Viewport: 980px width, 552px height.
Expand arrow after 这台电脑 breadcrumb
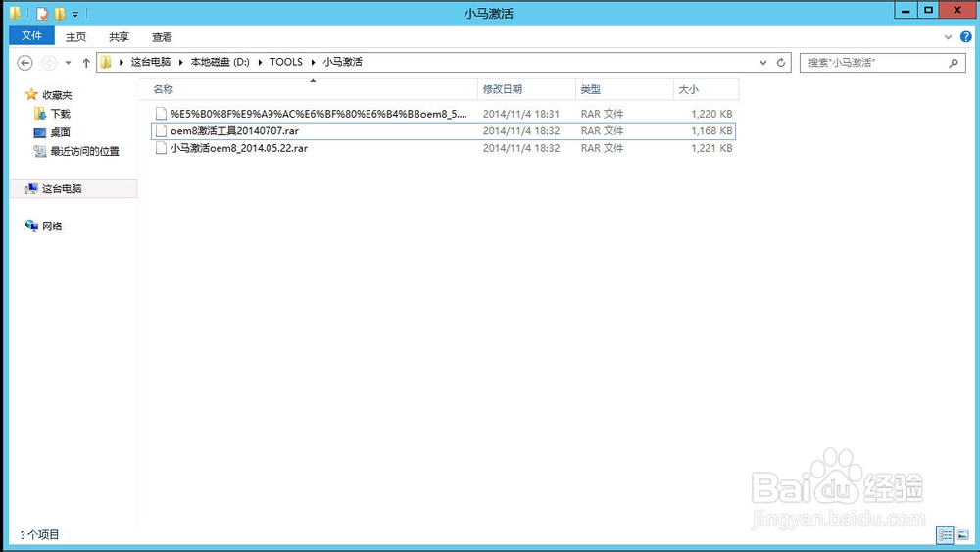(180, 62)
